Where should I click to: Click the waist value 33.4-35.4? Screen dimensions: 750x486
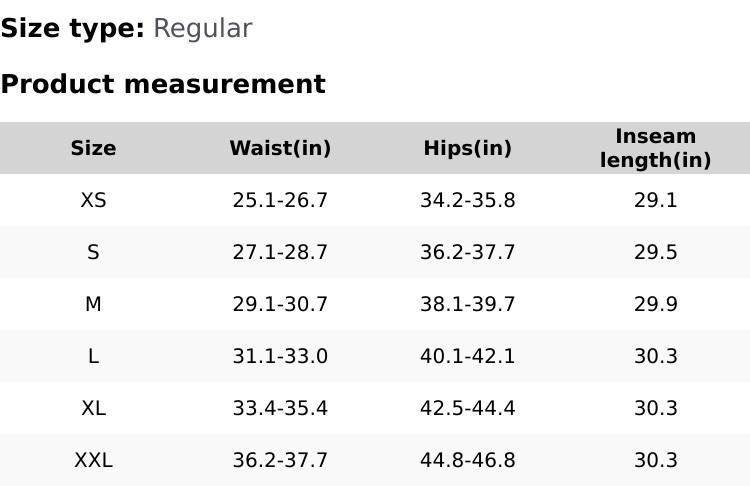click(280, 408)
